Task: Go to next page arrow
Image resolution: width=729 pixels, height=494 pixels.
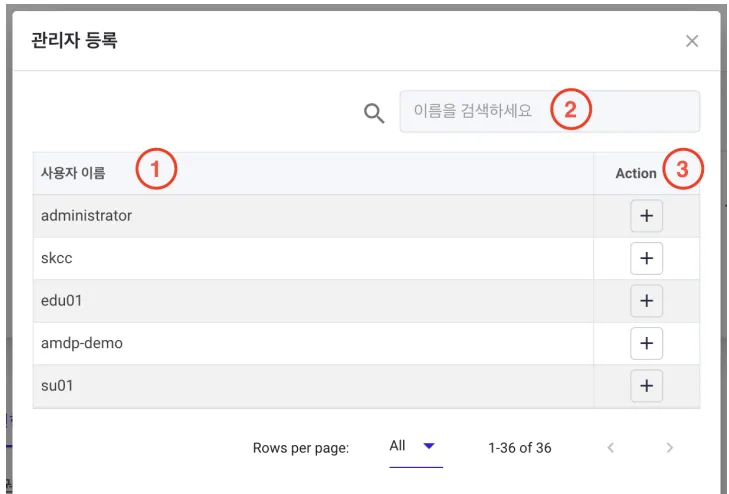Action: click(x=669, y=448)
